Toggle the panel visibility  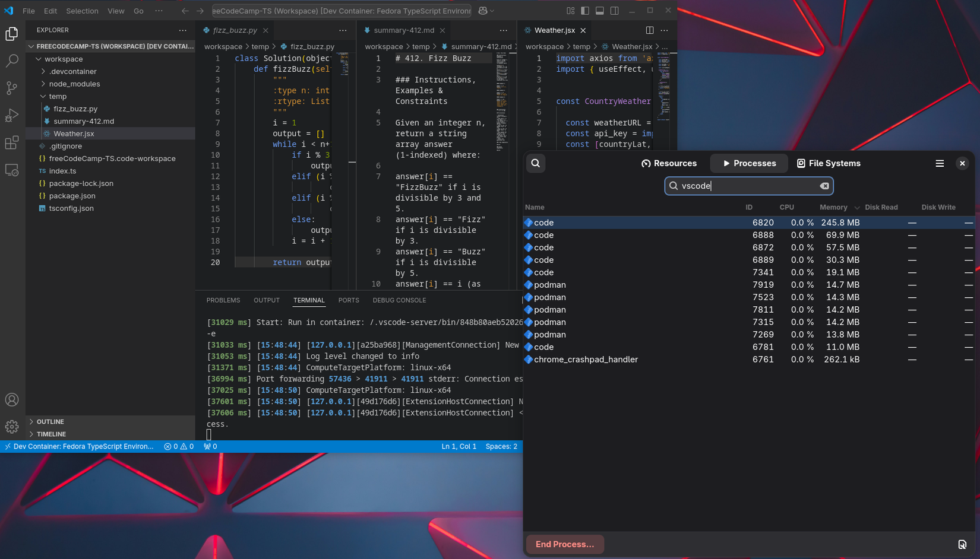click(599, 10)
